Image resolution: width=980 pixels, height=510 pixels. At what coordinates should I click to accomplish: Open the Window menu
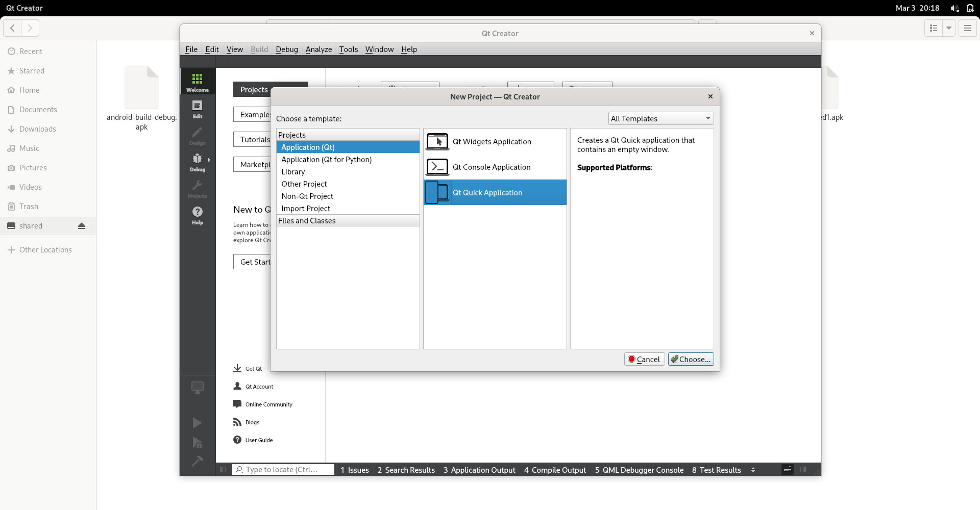[x=379, y=49]
